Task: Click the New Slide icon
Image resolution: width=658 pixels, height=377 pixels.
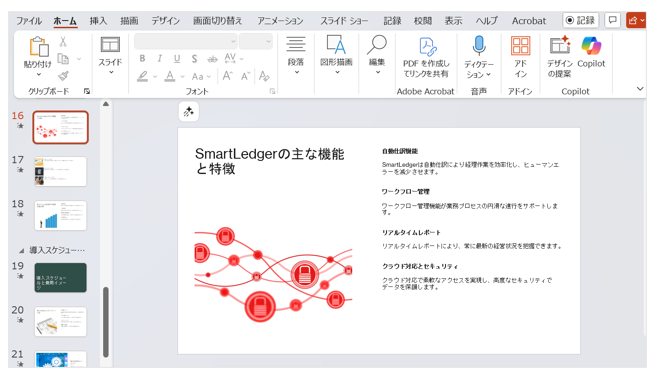Action: tap(110, 45)
